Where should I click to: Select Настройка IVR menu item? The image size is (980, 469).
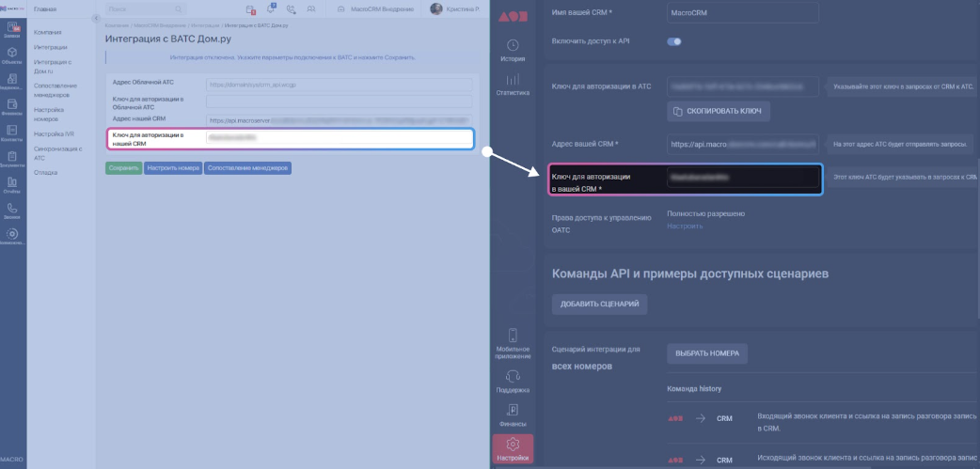pos(54,133)
